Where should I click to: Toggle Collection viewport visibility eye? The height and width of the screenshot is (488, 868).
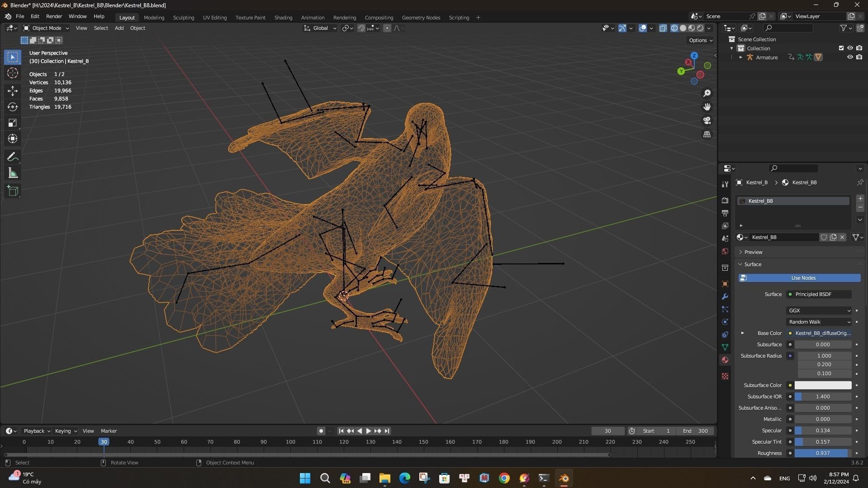[850, 48]
